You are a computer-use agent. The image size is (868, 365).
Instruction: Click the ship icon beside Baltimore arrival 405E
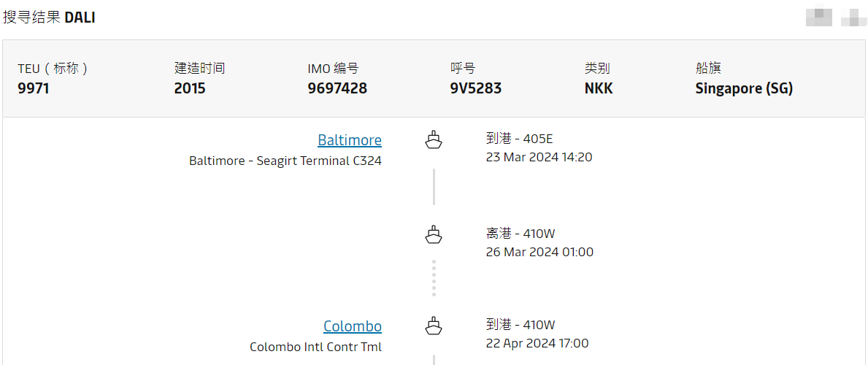[x=434, y=139]
